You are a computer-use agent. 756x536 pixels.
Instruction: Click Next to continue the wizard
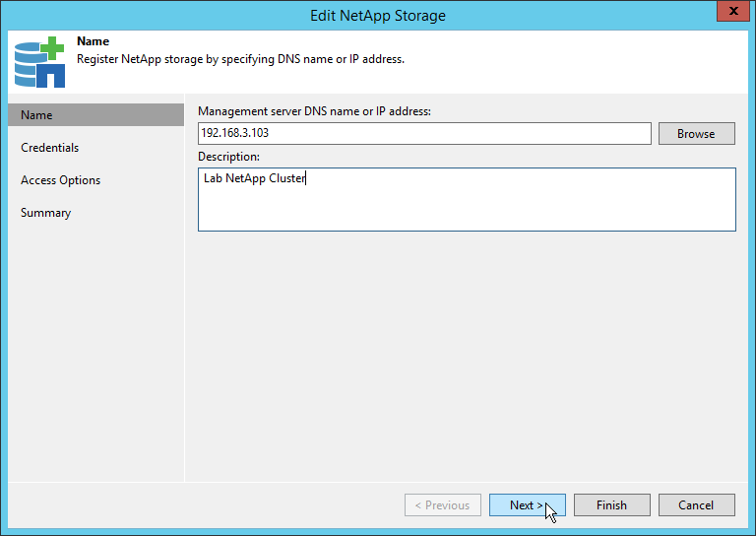527,505
